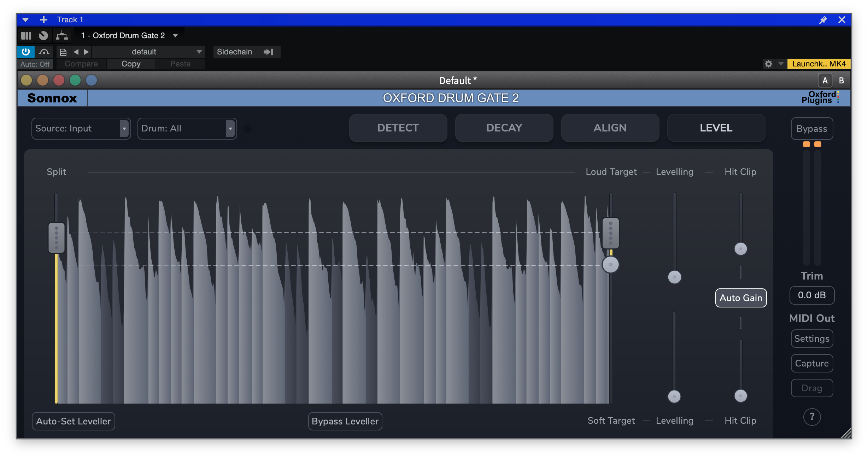
Task: Click the Loud Target rectangular slider handle
Action: (611, 233)
